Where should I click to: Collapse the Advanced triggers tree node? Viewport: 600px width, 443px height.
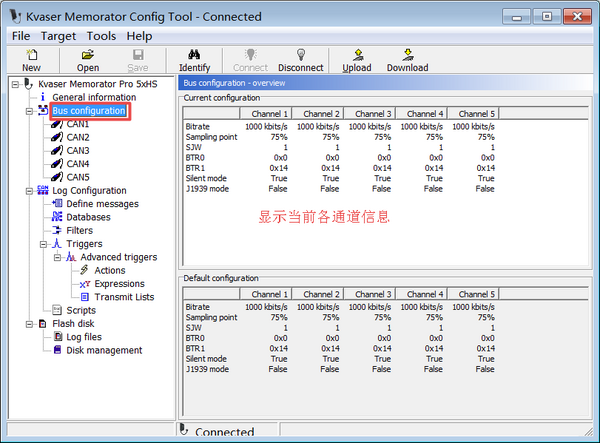pyautogui.click(x=57, y=257)
